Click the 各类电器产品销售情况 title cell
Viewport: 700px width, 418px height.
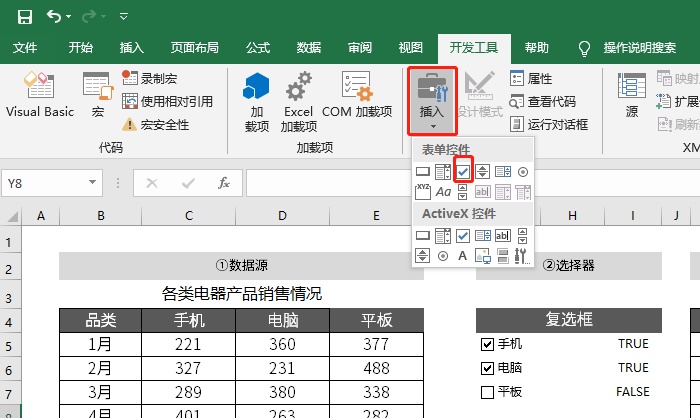pos(242,294)
